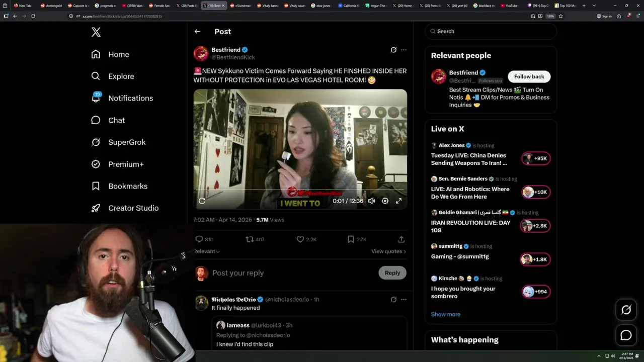Click the Search input field
Image resolution: width=644 pixels, height=362 pixels.
click(x=491, y=31)
